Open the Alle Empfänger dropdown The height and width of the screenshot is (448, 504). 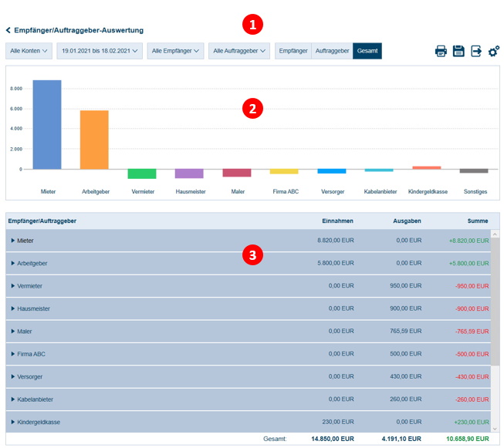[x=175, y=51]
